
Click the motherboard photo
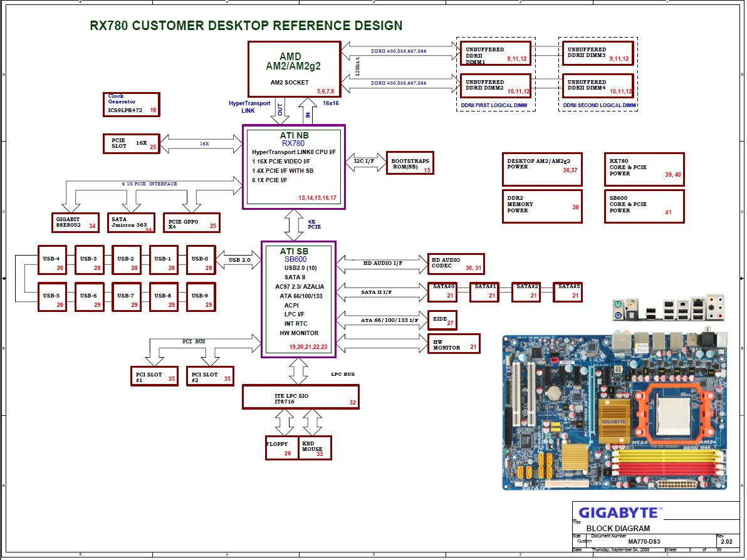[x=615, y=411]
